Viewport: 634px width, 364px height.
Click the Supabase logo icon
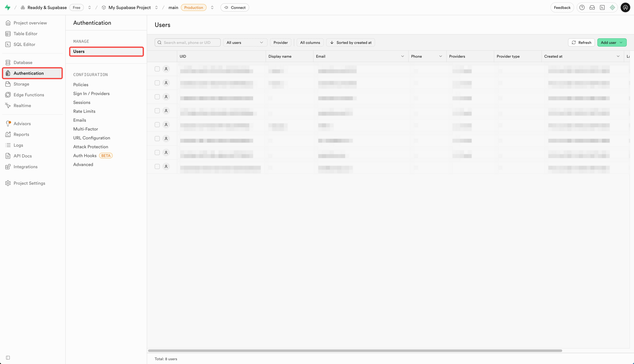tap(7, 7)
